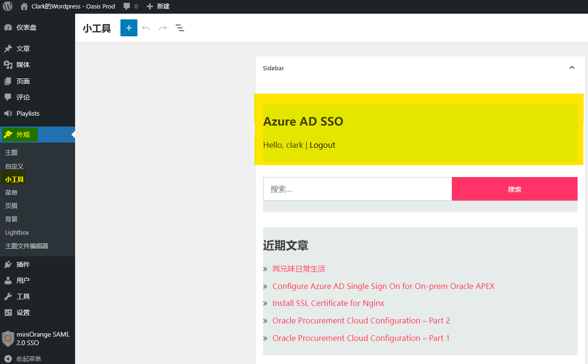Open the list view icon
Image resolution: width=588 pixels, height=364 pixels.
[x=180, y=28]
